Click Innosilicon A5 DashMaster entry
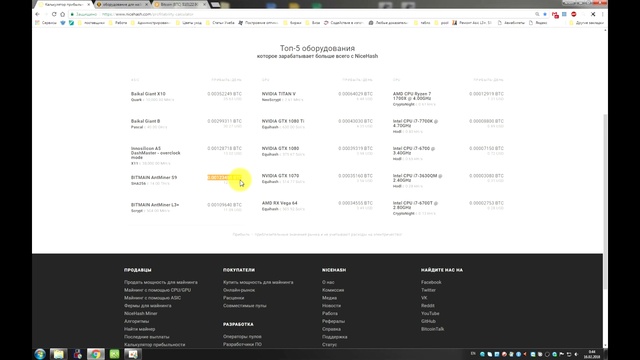The image size is (640, 360). click(x=156, y=153)
